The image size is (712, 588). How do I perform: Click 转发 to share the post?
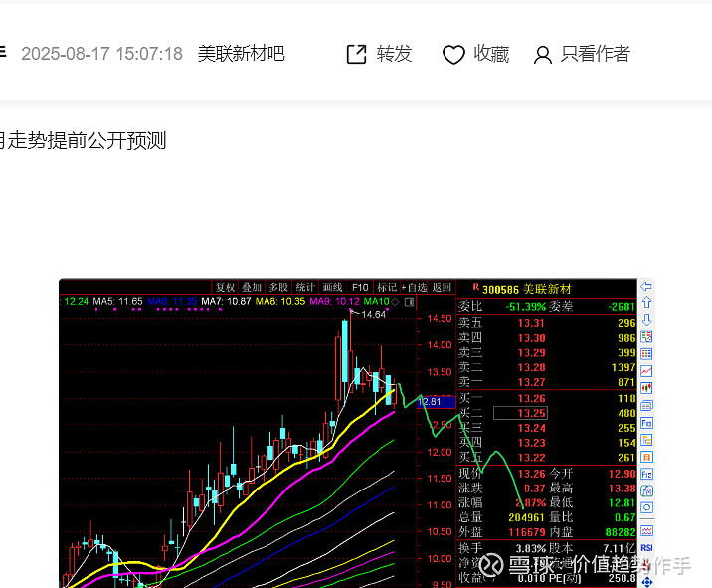[x=394, y=54]
